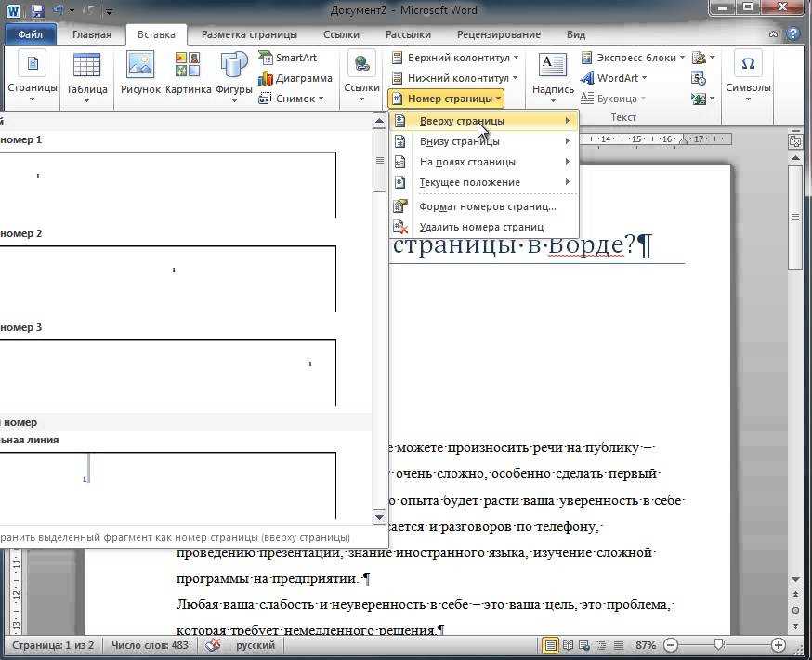Expand the Снимок screenshot dropdown
Image resolution: width=812 pixels, height=660 pixels.
point(291,99)
